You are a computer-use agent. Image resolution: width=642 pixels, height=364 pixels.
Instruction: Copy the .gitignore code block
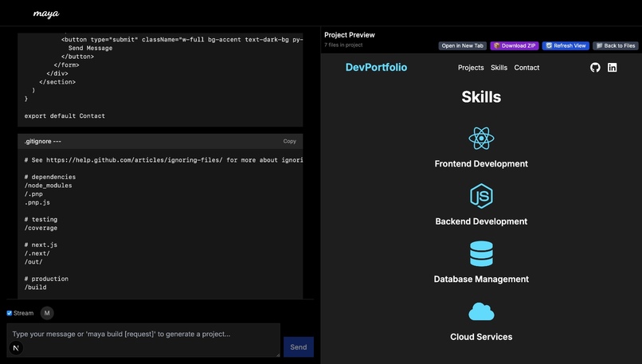289,141
